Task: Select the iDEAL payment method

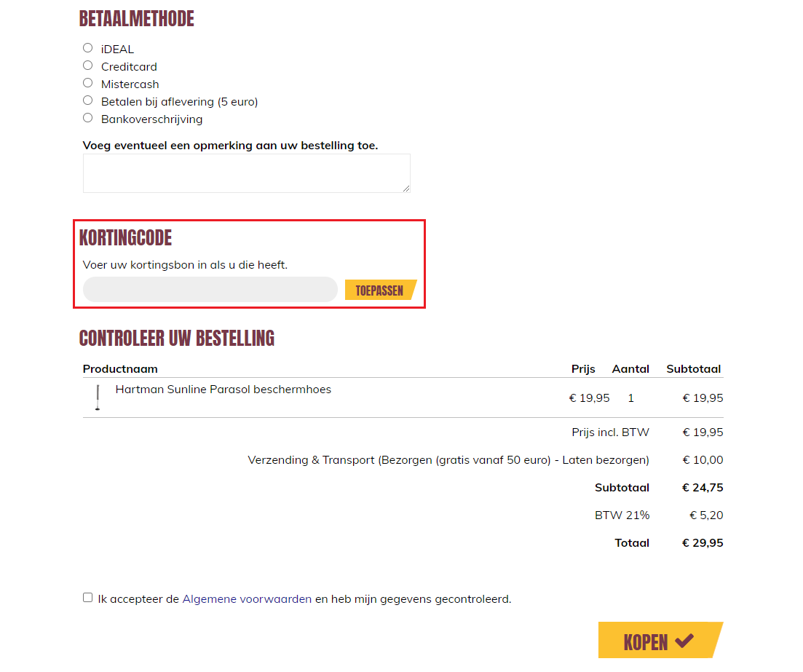Action: (87, 47)
